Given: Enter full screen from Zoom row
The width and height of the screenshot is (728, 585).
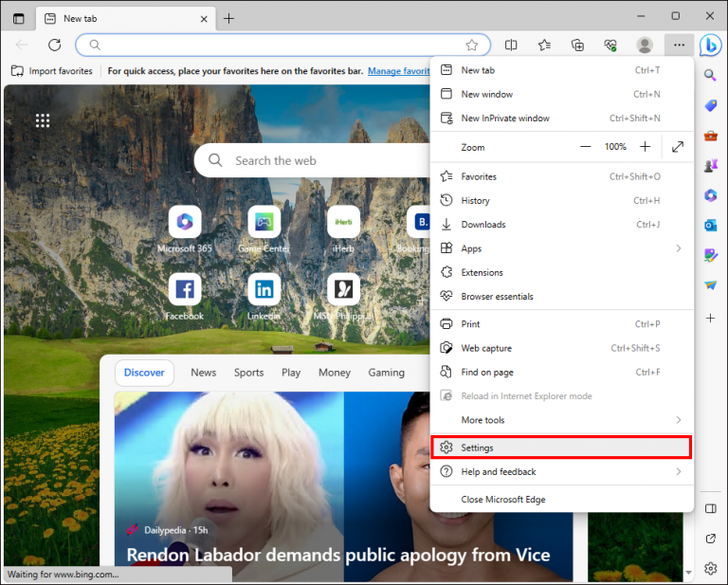Looking at the screenshot, I should pos(678,147).
